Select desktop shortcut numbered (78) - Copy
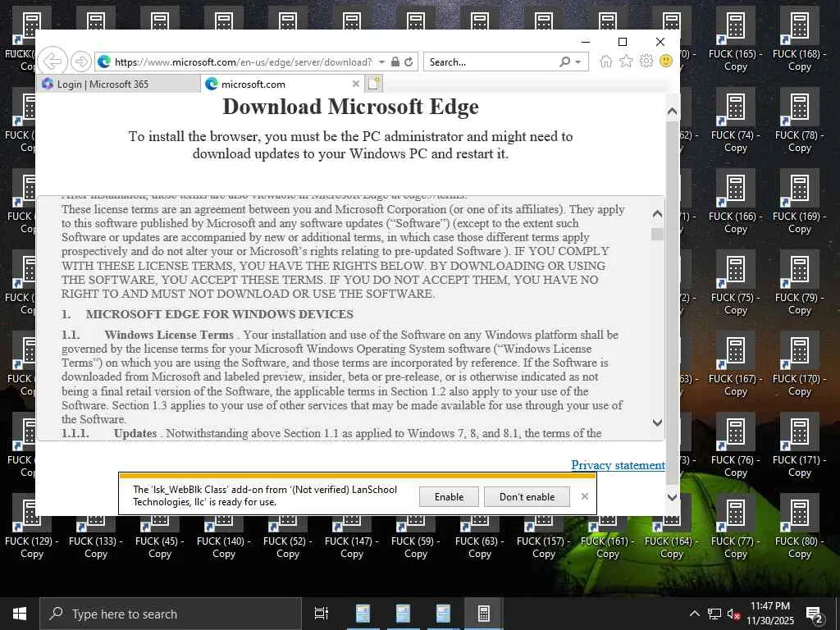This screenshot has height=630, width=840. [x=799, y=122]
